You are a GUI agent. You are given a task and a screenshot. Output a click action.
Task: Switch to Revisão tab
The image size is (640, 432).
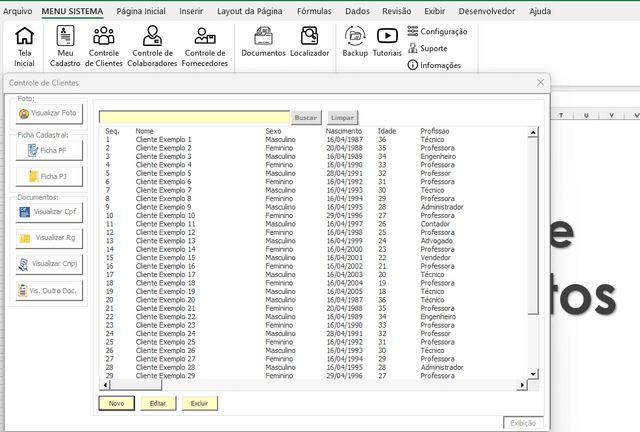pyautogui.click(x=396, y=11)
